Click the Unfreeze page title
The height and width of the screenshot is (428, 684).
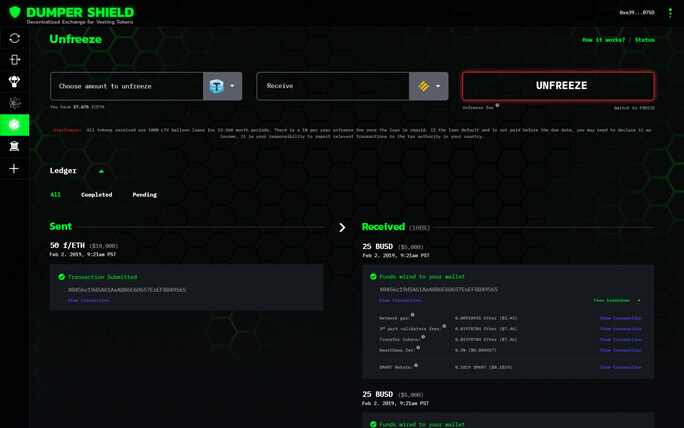75,39
